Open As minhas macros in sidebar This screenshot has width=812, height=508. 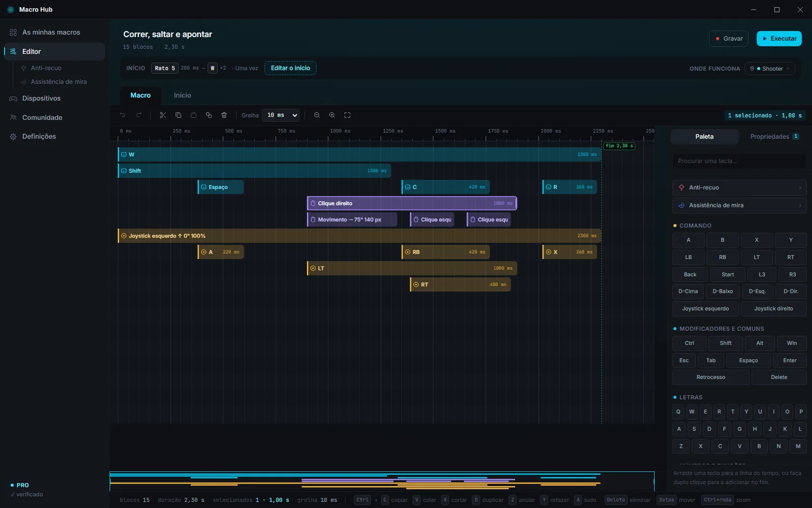point(54,33)
